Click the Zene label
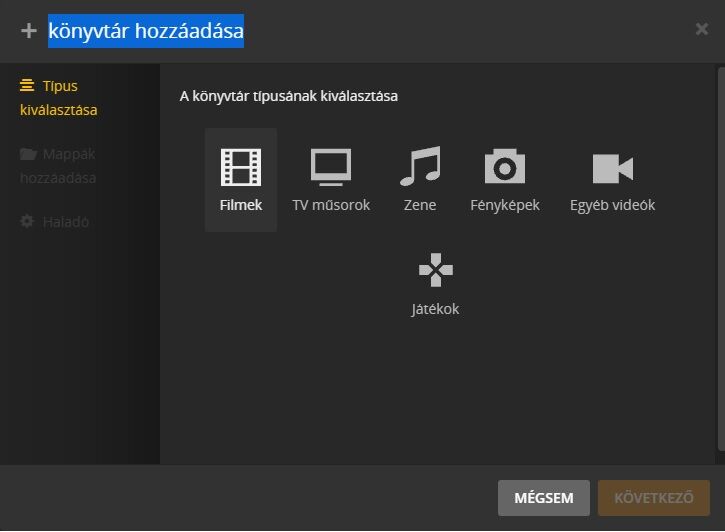The height and width of the screenshot is (532, 725). [x=420, y=205]
